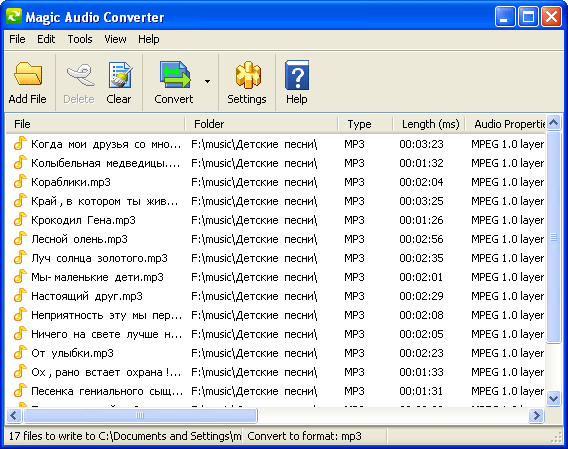Screen dimensions: 568x449
Task: Click note icon of Край, в котором row
Action: [x=20, y=200]
